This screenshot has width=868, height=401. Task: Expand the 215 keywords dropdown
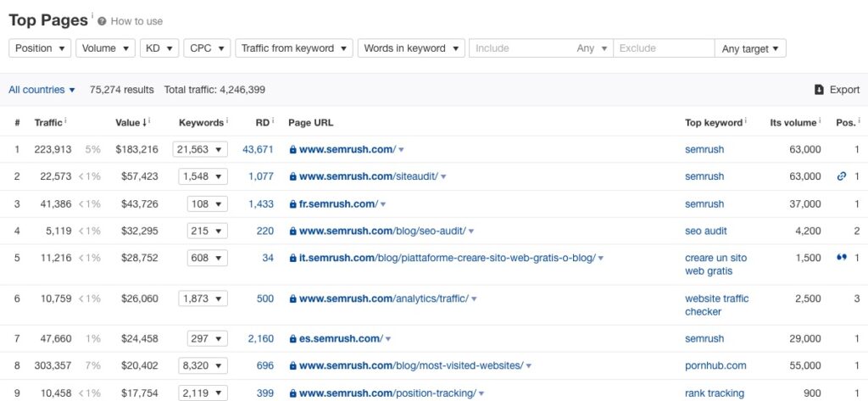point(207,231)
